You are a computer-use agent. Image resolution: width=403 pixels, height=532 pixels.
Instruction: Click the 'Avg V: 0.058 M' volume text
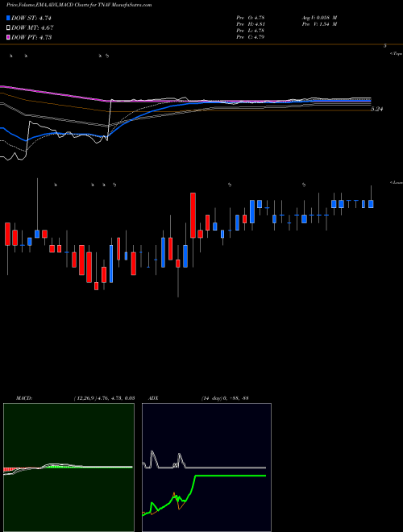(321, 18)
